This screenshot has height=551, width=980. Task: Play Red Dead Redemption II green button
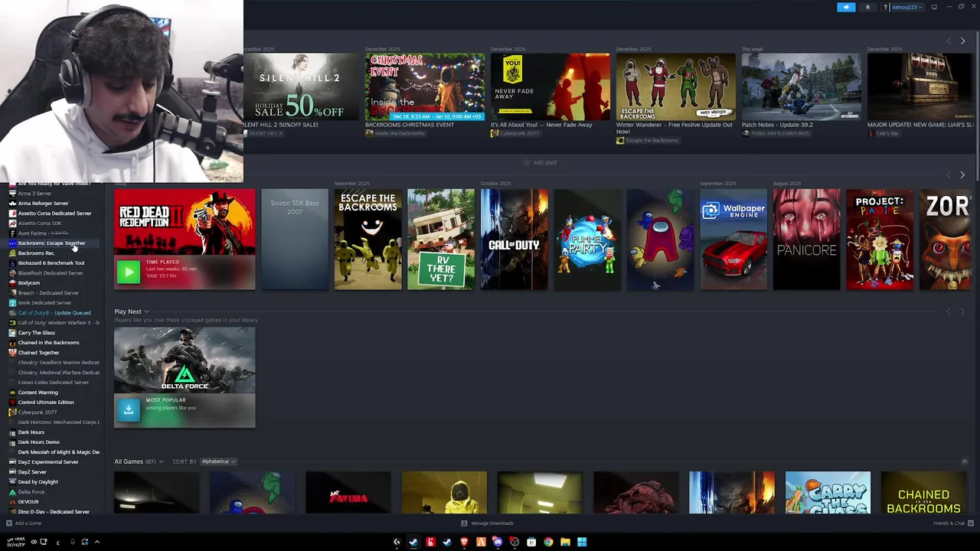(x=129, y=271)
